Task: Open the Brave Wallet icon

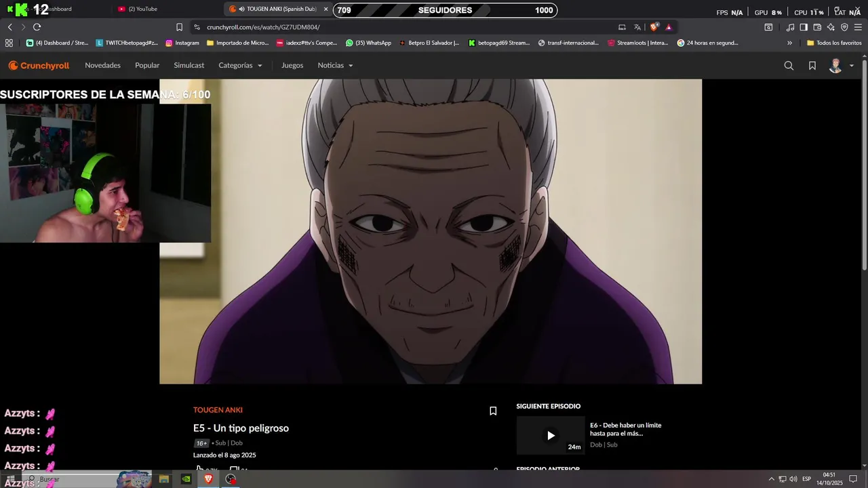Action: [x=817, y=27]
